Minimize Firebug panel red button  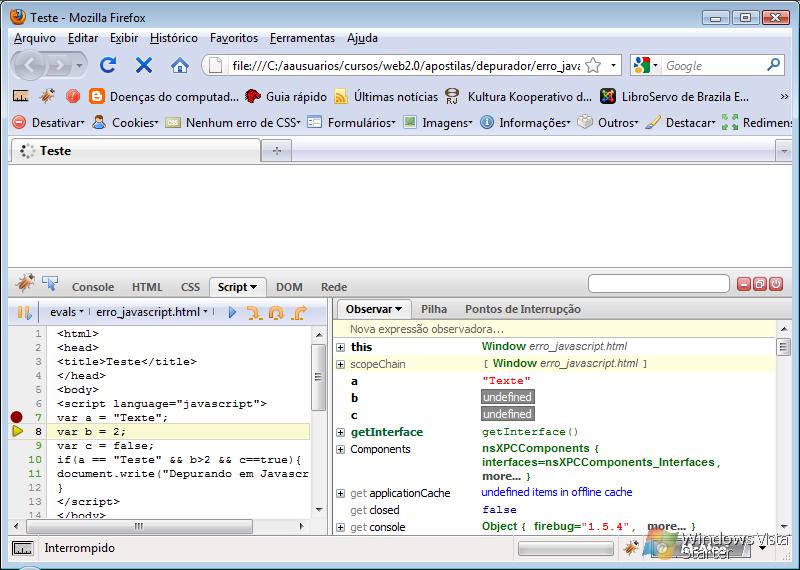point(744,284)
